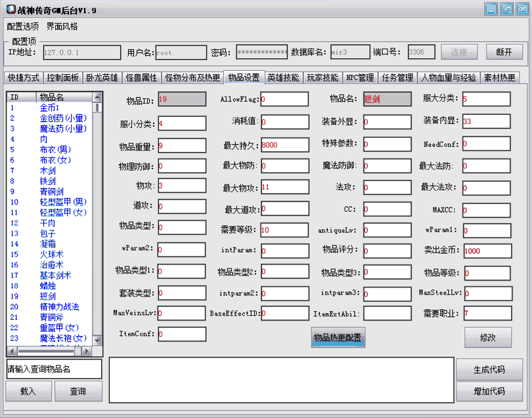The image size is (532, 418).
Task: Click the 装备内显 field showing 33
Action: coord(486,121)
